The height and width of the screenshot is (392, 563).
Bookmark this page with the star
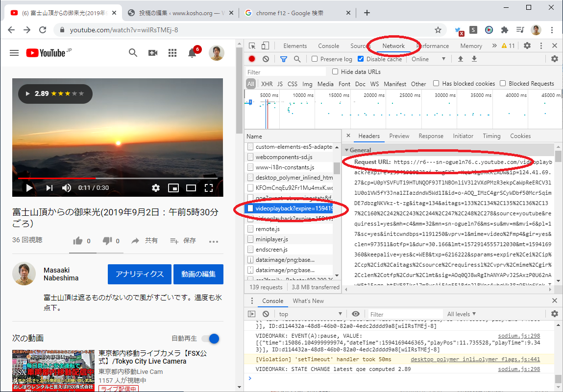point(438,30)
